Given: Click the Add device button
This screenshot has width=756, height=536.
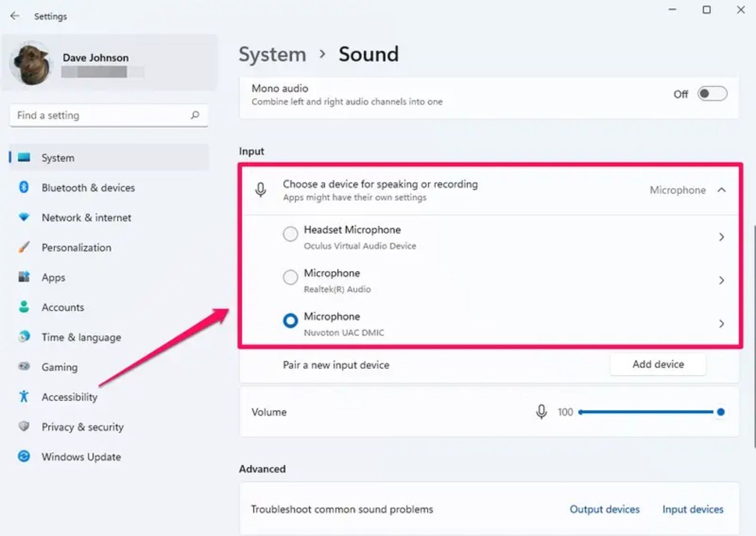Looking at the screenshot, I should (658, 364).
